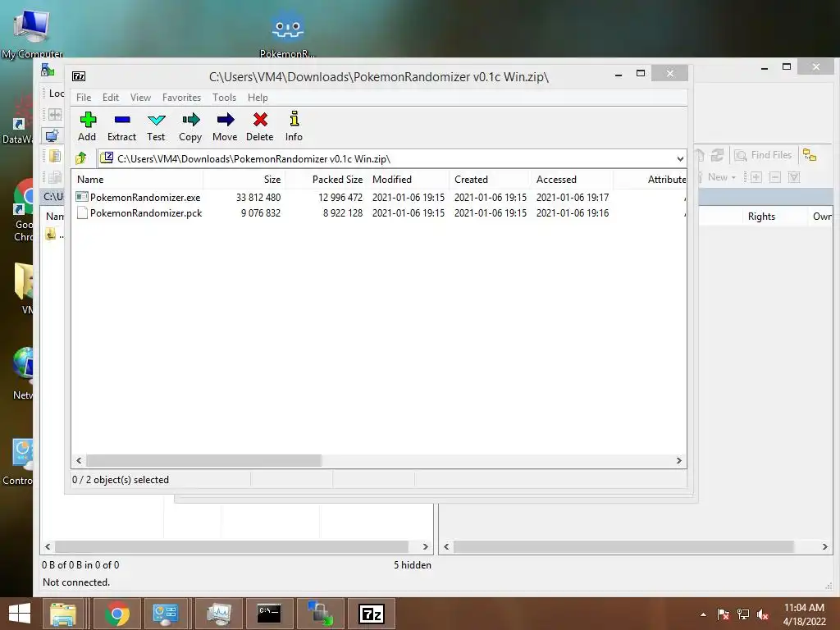Click the Copy toolbar button

190,126
